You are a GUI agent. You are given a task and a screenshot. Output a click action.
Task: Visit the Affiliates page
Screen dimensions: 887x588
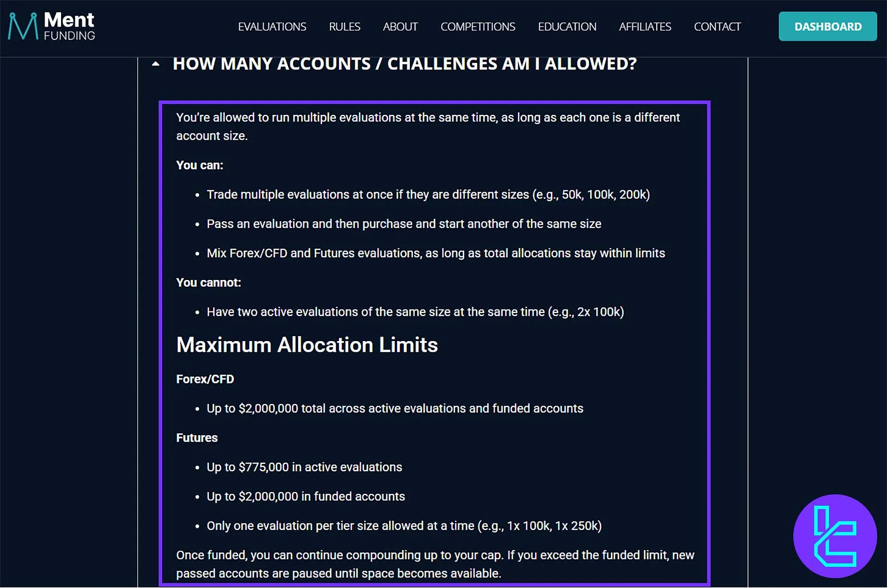point(645,27)
